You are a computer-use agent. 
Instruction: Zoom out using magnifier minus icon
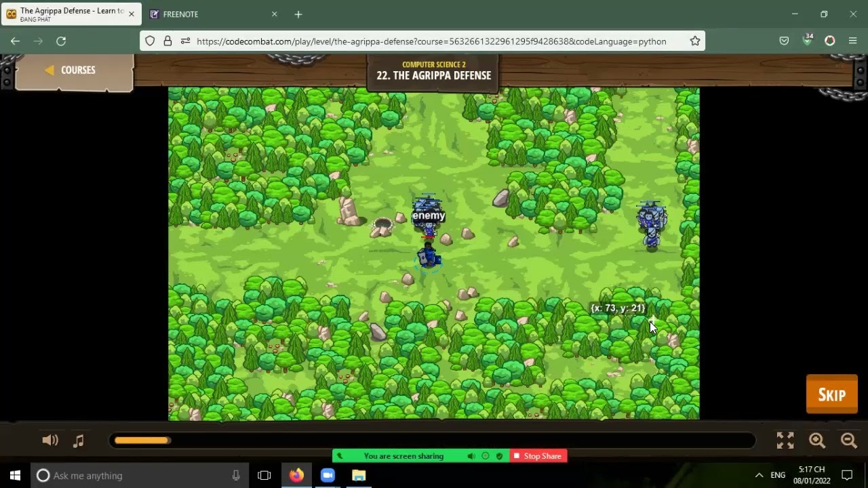click(849, 441)
